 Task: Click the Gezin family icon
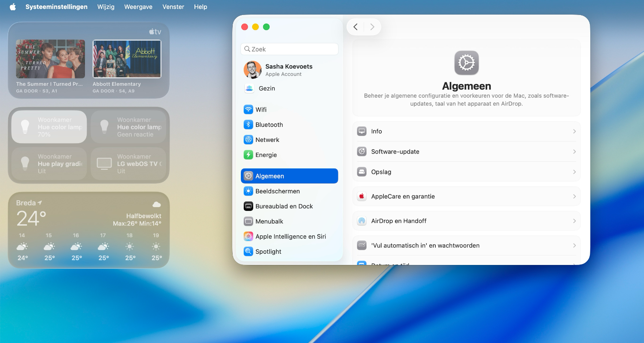249,88
